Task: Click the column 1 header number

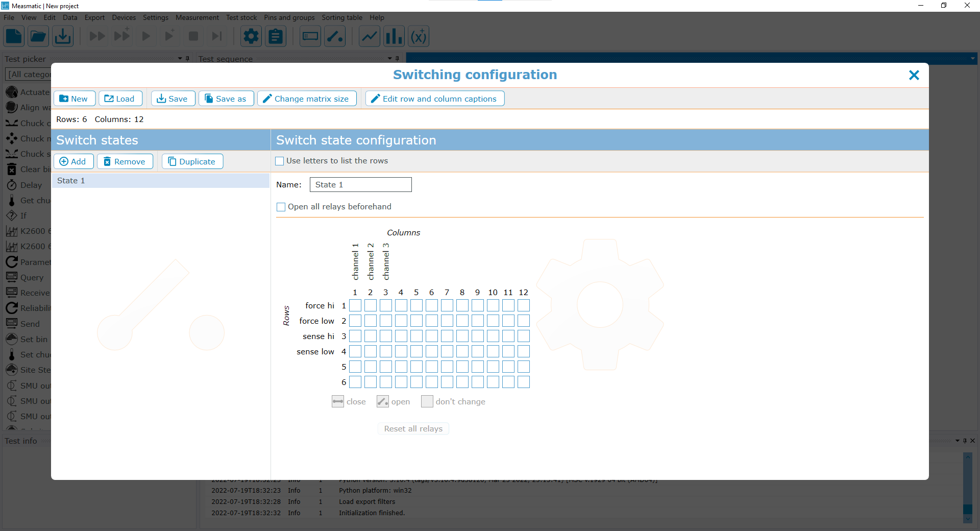Action: (x=355, y=293)
